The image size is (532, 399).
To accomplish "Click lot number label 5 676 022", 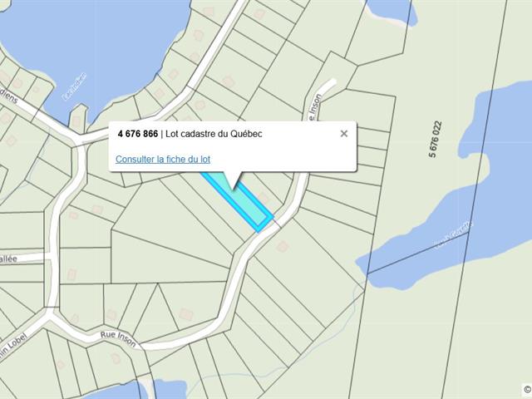I will (436, 139).
